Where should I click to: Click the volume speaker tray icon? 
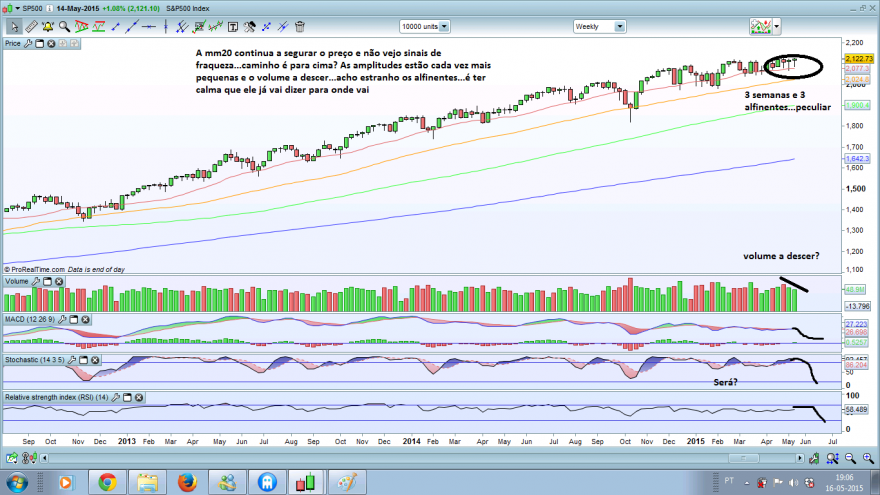tap(793, 483)
